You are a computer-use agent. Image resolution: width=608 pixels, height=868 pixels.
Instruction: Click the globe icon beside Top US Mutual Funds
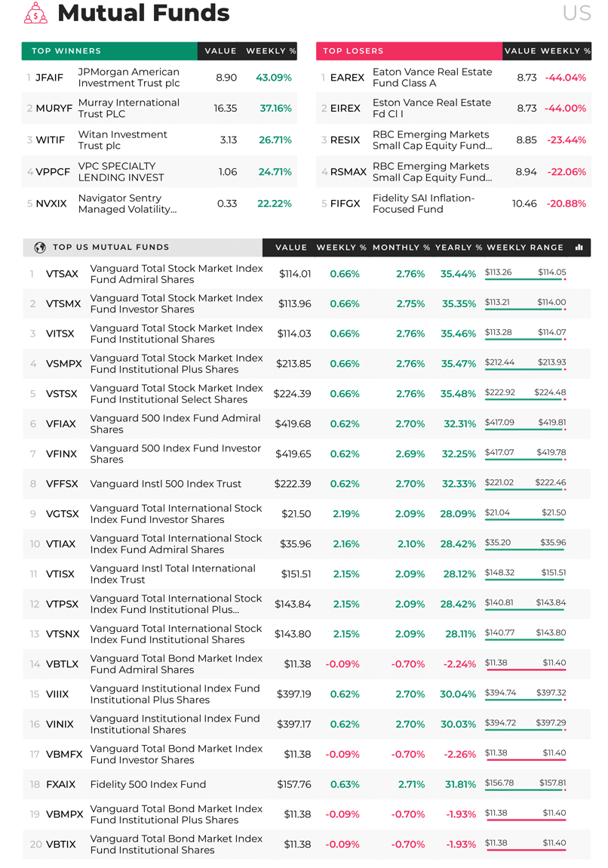tap(40, 248)
